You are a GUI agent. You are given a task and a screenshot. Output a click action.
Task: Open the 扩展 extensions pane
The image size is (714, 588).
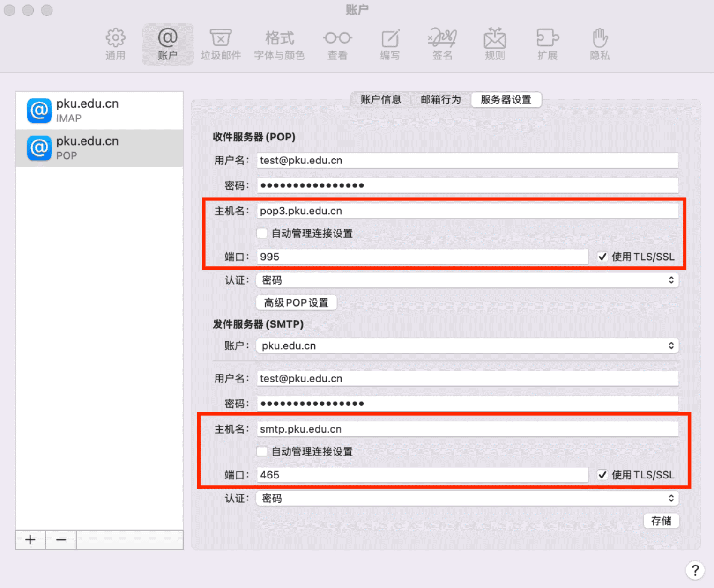click(547, 44)
